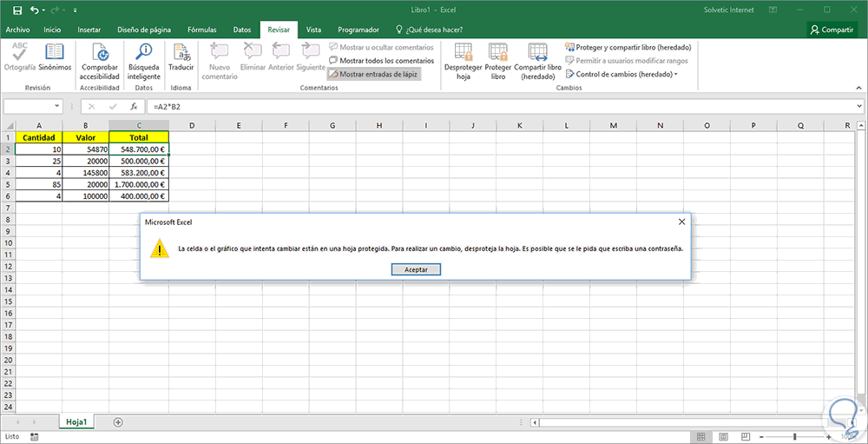Switch to the Programador tab
The height and width of the screenshot is (444, 868).
click(x=358, y=30)
